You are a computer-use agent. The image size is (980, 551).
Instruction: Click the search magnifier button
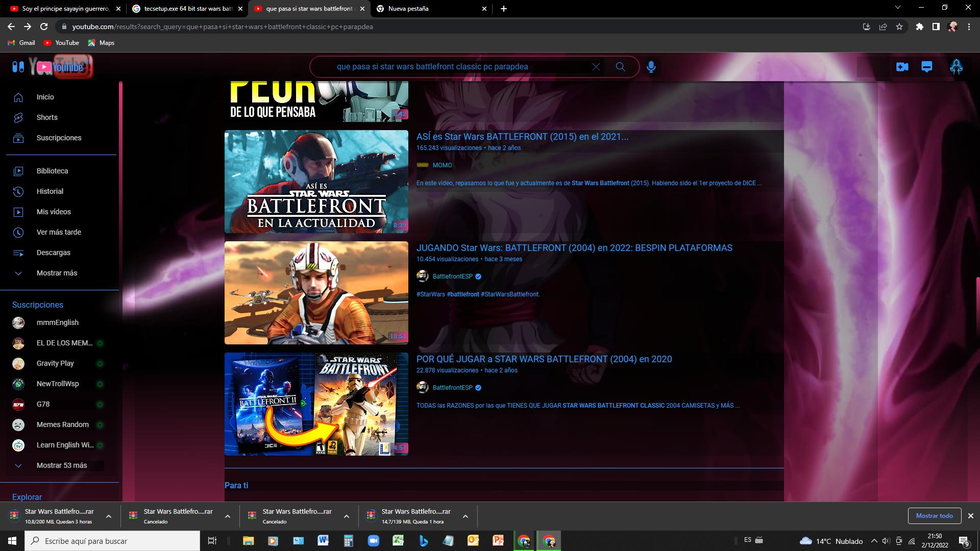pos(620,67)
